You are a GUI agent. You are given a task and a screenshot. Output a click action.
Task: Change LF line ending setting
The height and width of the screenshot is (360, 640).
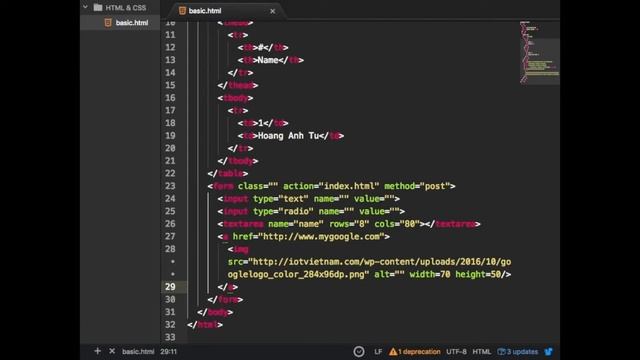pyautogui.click(x=378, y=351)
